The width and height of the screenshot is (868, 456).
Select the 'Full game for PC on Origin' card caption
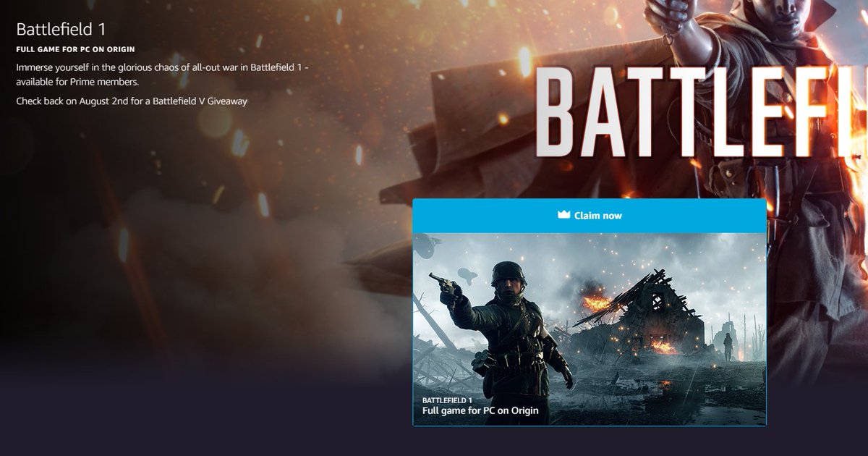(480, 411)
